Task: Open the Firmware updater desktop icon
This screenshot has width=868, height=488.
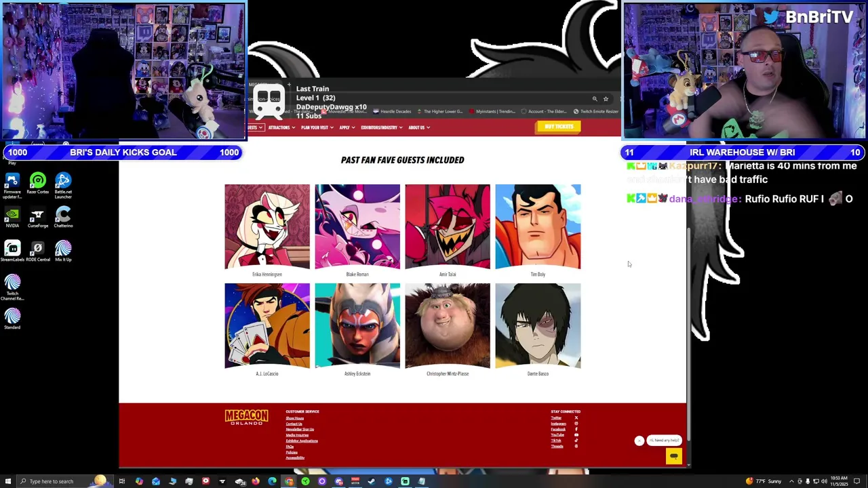Action: (x=12, y=184)
